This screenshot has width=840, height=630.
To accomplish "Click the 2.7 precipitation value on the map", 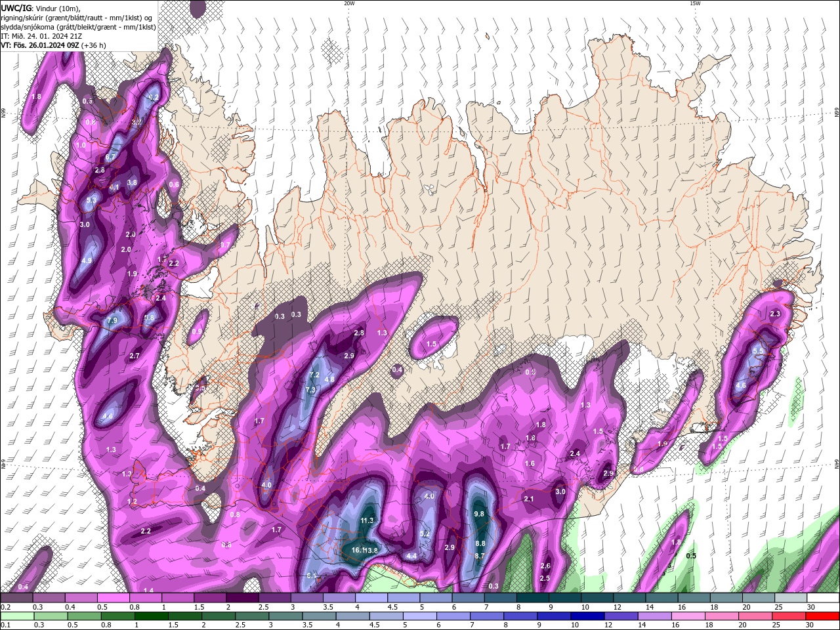I will (x=135, y=356).
